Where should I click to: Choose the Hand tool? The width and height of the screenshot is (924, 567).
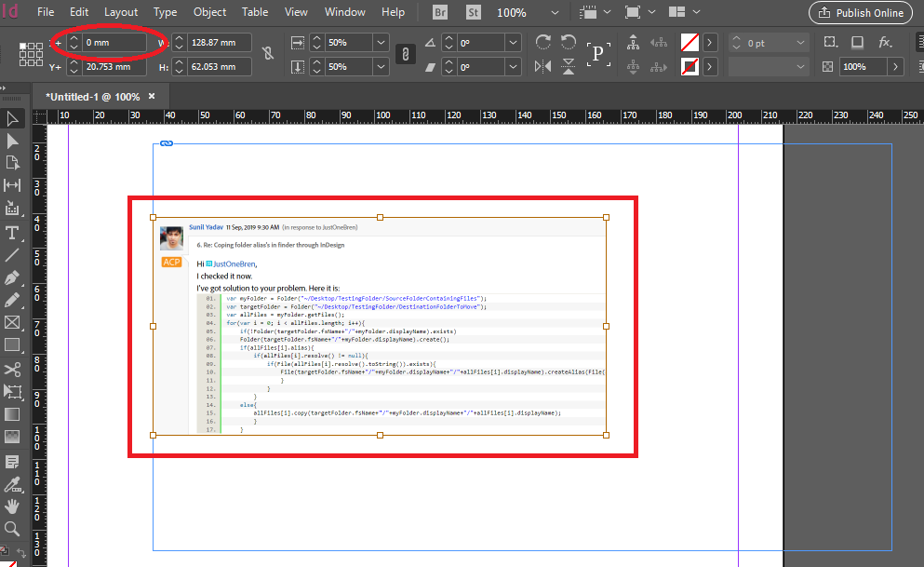point(12,506)
